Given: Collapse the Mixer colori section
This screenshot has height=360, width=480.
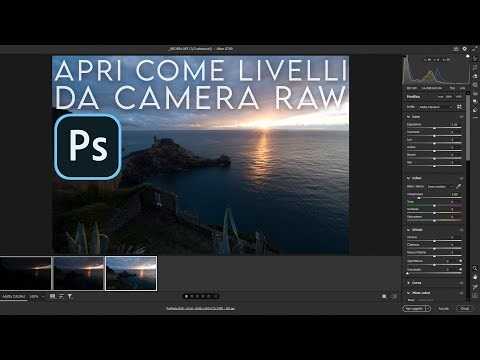Looking at the screenshot, I should click(408, 293).
